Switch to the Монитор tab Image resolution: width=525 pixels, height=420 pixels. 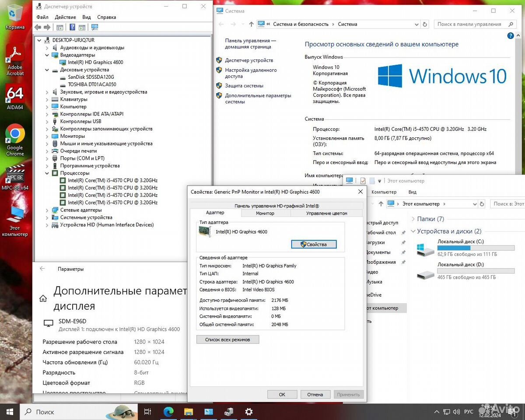[265, 213]
